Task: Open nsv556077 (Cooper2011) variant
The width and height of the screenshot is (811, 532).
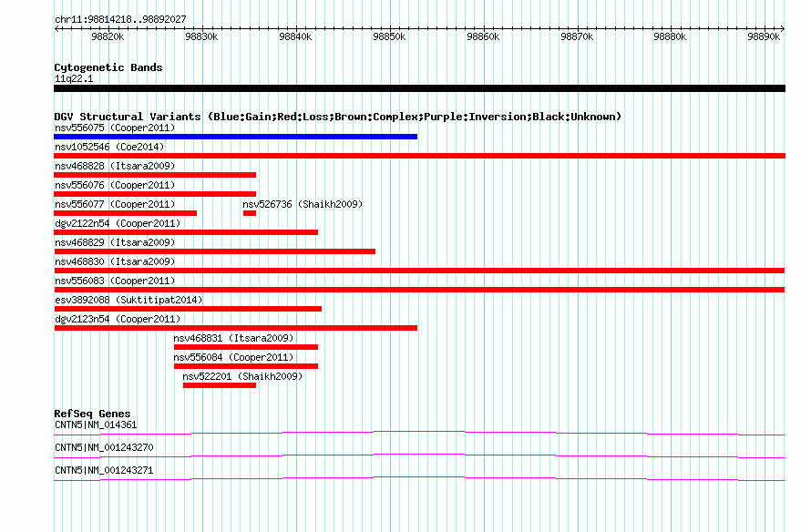Action: pos(115,204)
